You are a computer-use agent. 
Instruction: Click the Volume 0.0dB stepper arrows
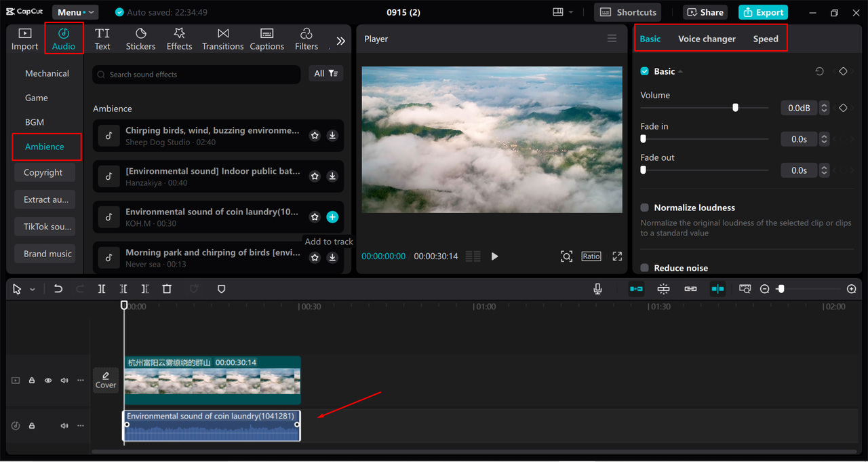(824, 108)
